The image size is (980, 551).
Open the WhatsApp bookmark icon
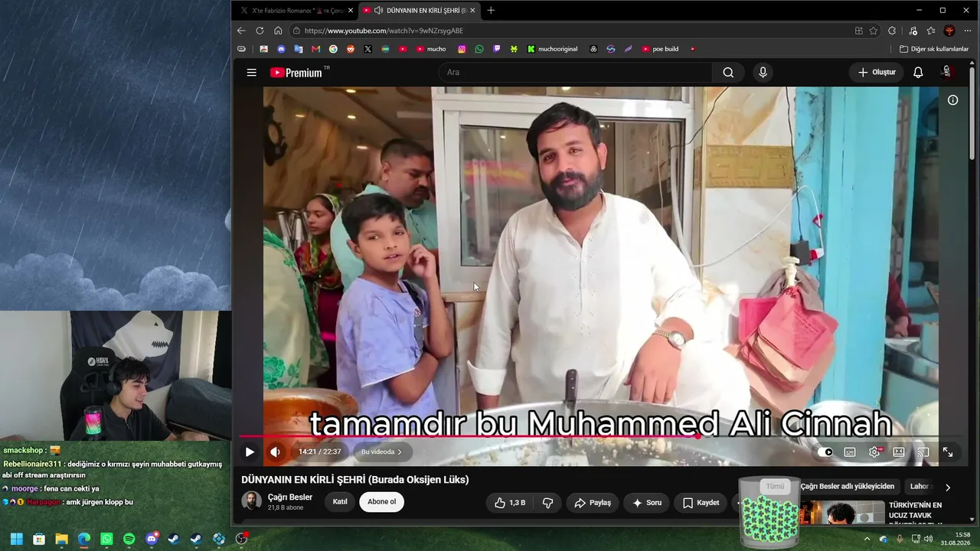click(479, 49)
